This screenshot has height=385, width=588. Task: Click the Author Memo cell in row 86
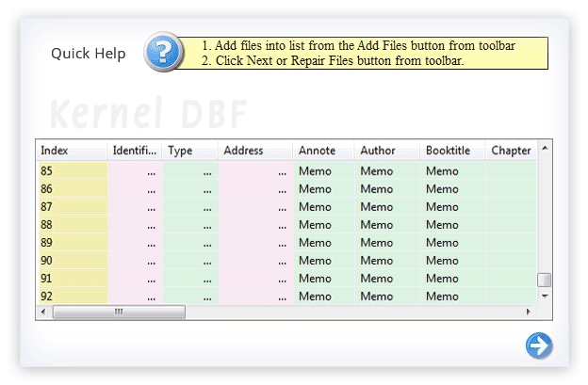tap(387, 189)
